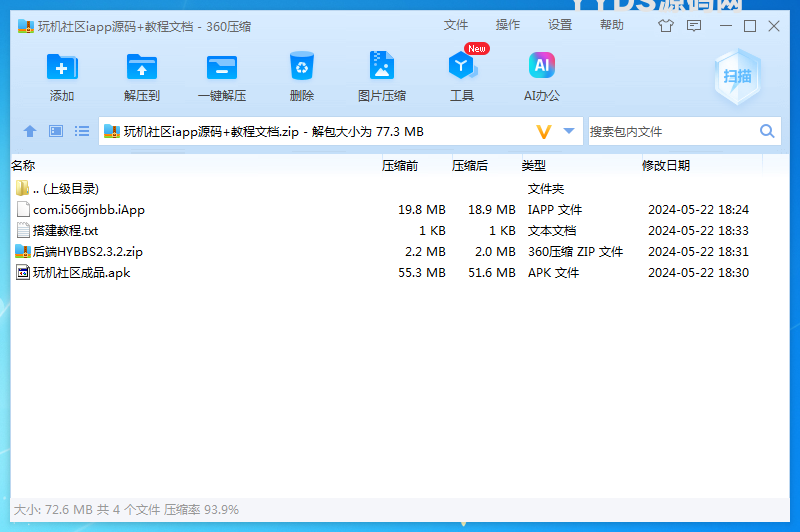800x532 pixels.
Task: Sort files by the 修改日期 column header
Action: click(666, 166)
